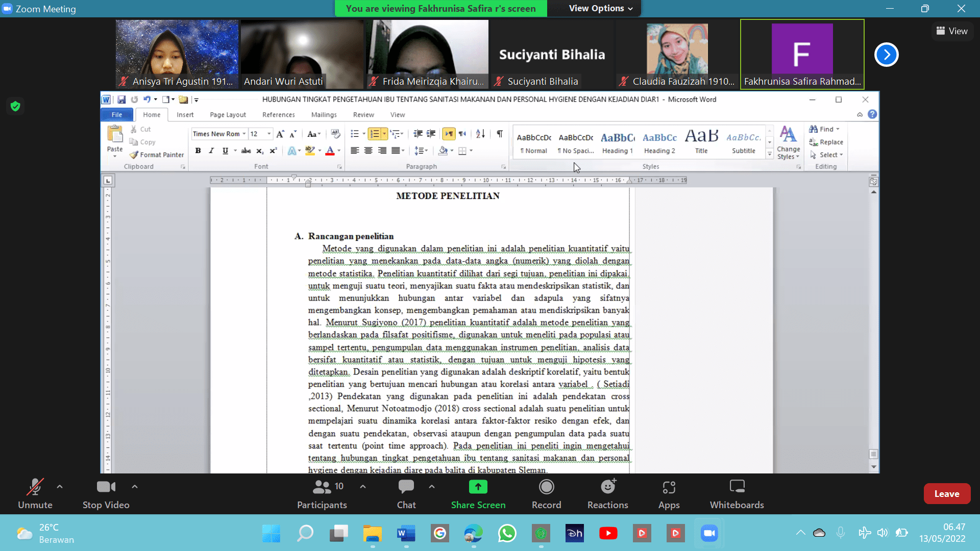Click the paragraph shading paint bucket
The height and width of the screenshot is (551, 980).
pyautogui.click(x=443, y=151)
